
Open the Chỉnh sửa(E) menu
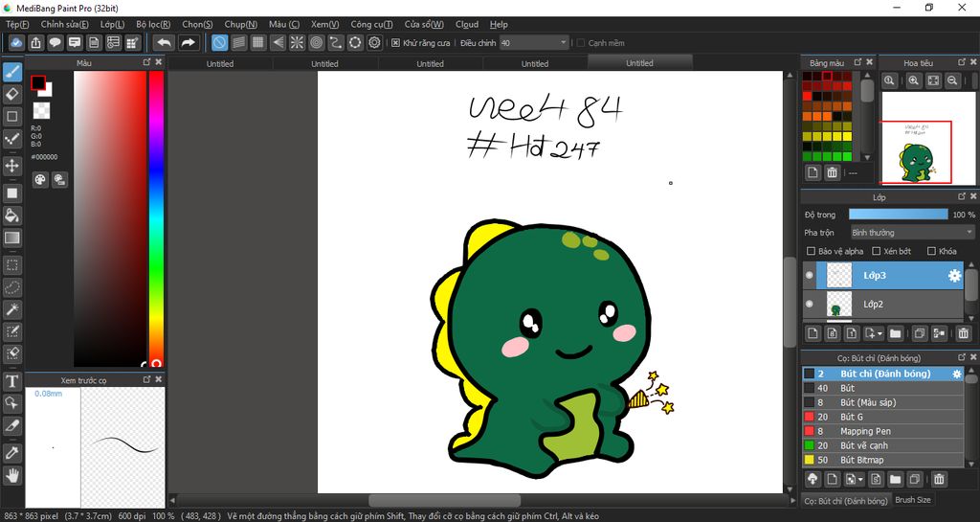click(65, 24)
